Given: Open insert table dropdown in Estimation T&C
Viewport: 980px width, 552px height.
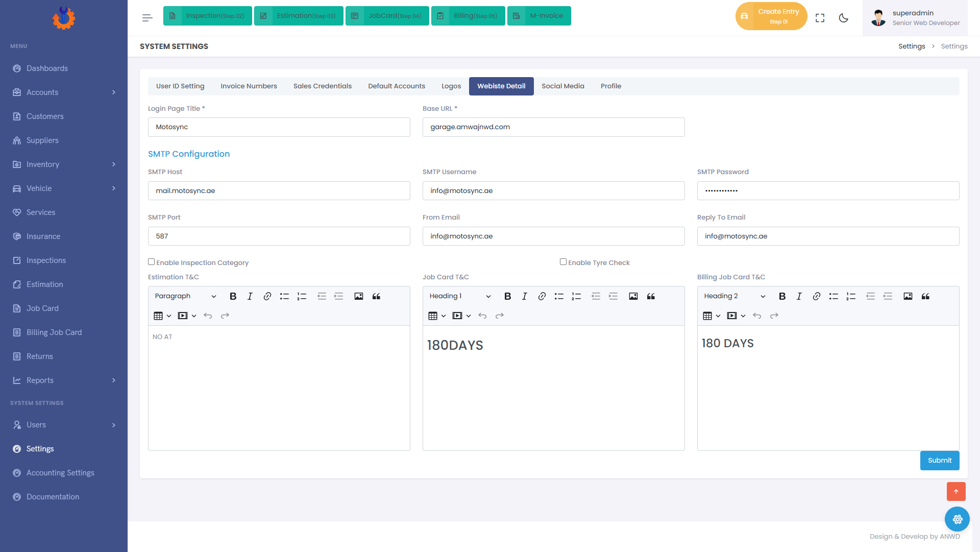Looking at the screenshot, I should click(x=162, y=316).
